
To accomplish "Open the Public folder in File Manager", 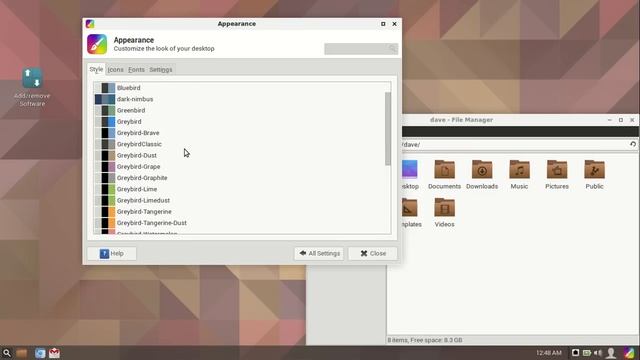I will (594, 175).
